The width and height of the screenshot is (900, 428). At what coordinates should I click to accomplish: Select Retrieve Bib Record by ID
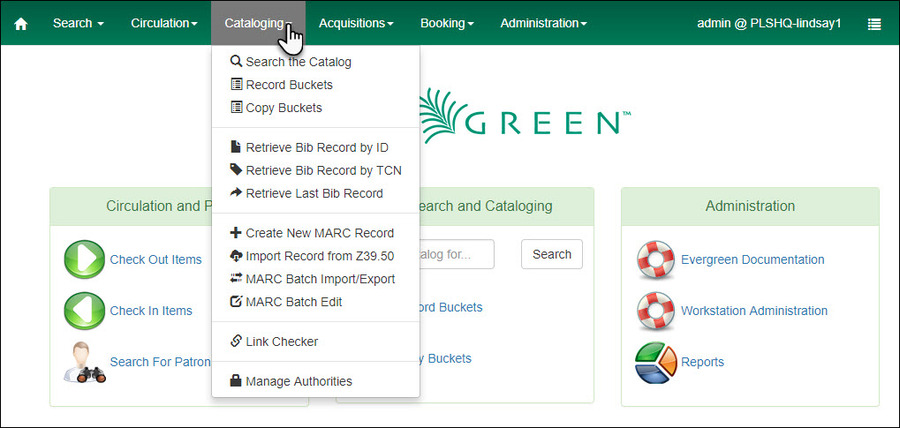tap(316, 147)
